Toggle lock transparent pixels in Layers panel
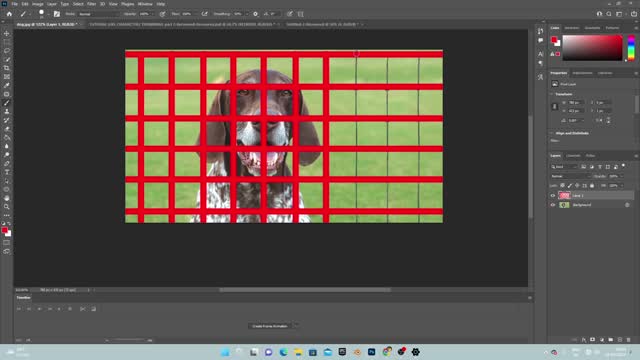Screen dimensions: 640x360 pyautogui.click(x=562, y=186)
